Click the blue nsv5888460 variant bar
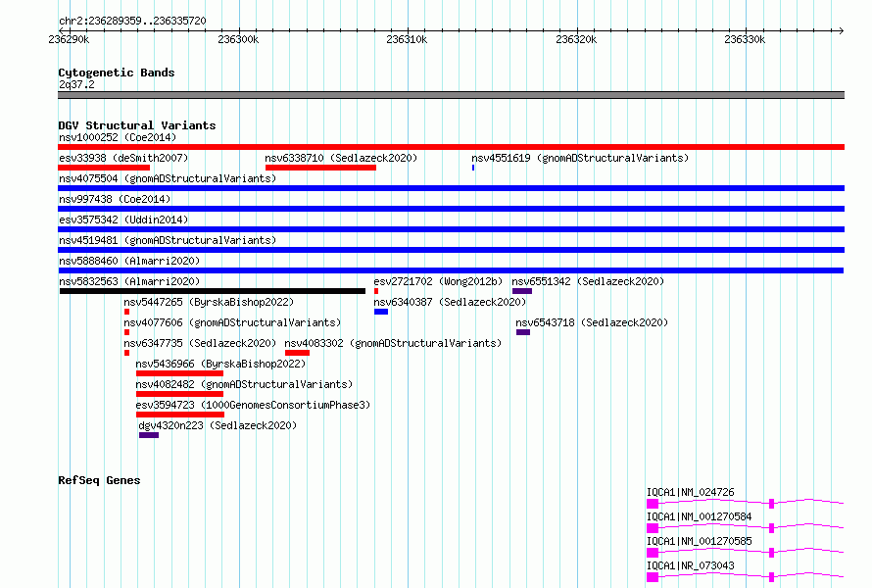The image size is (872, 588). pyautogui.click(x=451, y=270)
